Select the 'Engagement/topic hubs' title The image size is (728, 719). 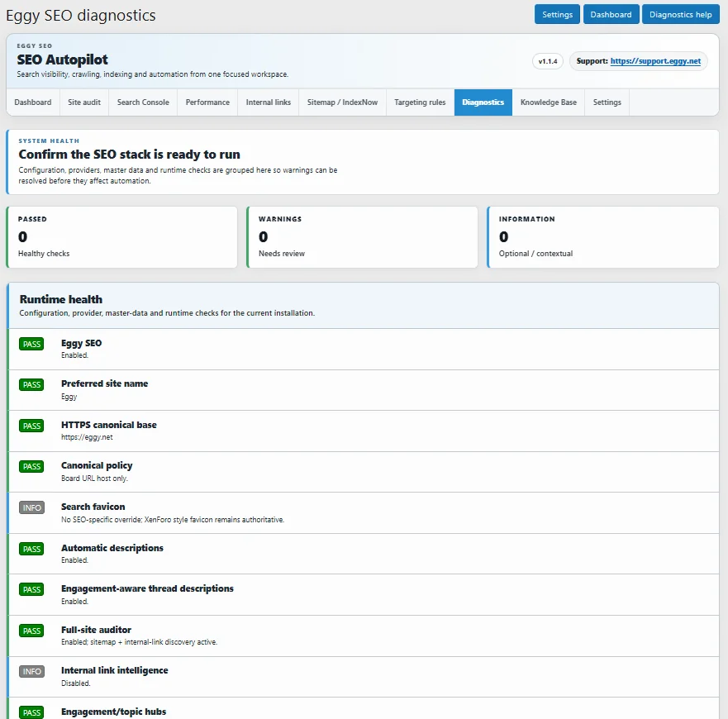click(x=113, y=712)
